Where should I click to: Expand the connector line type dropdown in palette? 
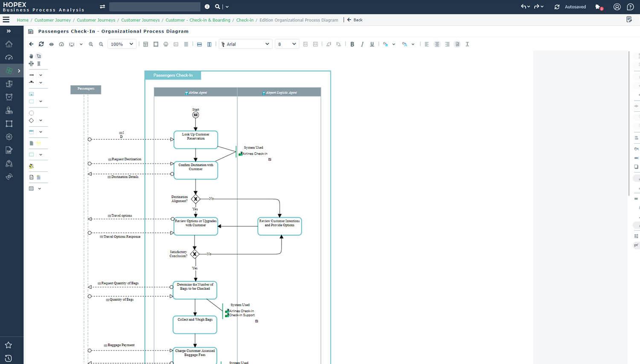41,75
